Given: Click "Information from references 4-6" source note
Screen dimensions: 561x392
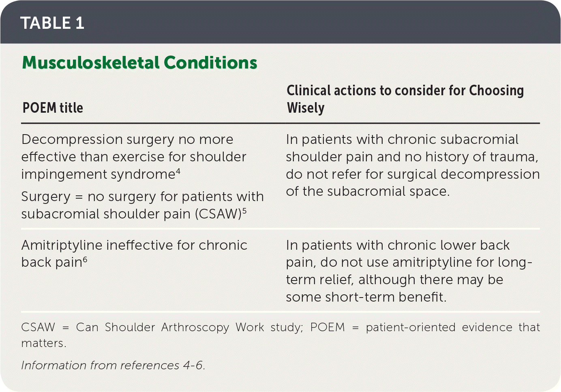Looking at the screenshot, I should tap(113, 365).
